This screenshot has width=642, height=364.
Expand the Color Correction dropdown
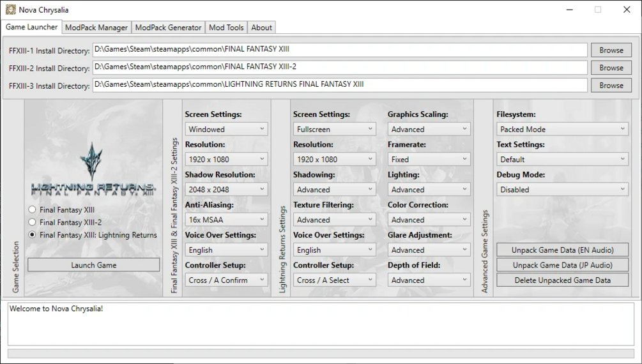point(429,220)
